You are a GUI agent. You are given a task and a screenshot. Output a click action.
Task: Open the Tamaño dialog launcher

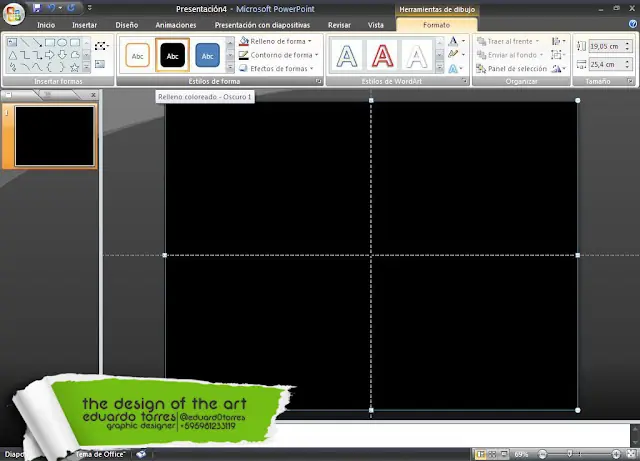(x=630, y=81)
